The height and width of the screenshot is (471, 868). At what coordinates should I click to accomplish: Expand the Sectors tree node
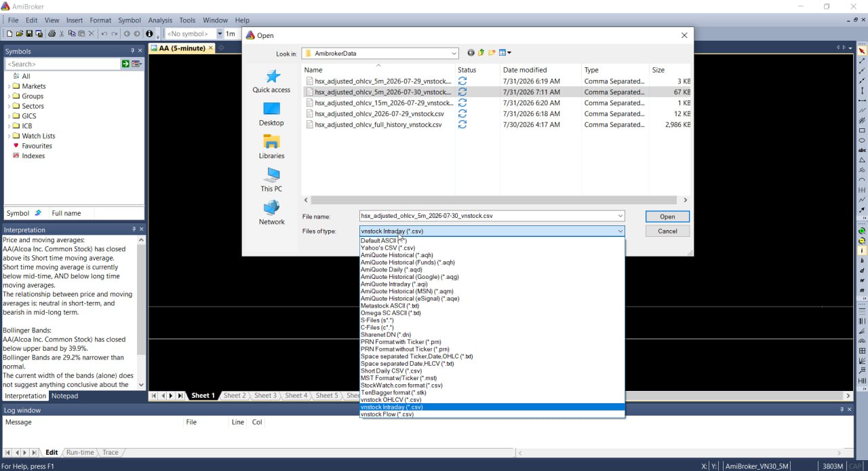(9, 106)
